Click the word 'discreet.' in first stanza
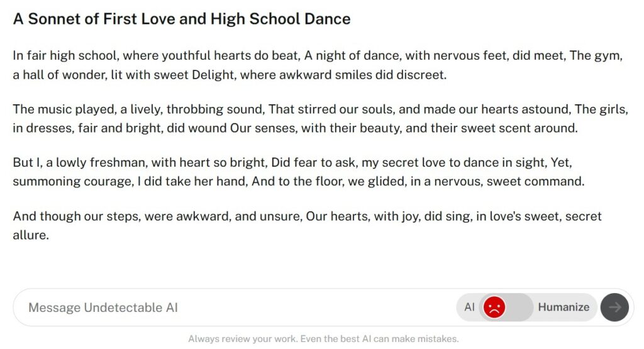644x349 pixels. (421, 75)
